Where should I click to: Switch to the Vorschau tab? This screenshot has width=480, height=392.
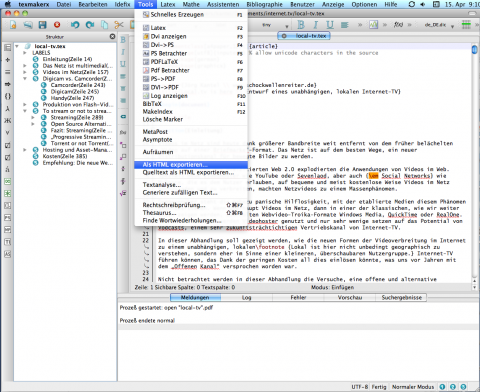[x=350, y=297]
